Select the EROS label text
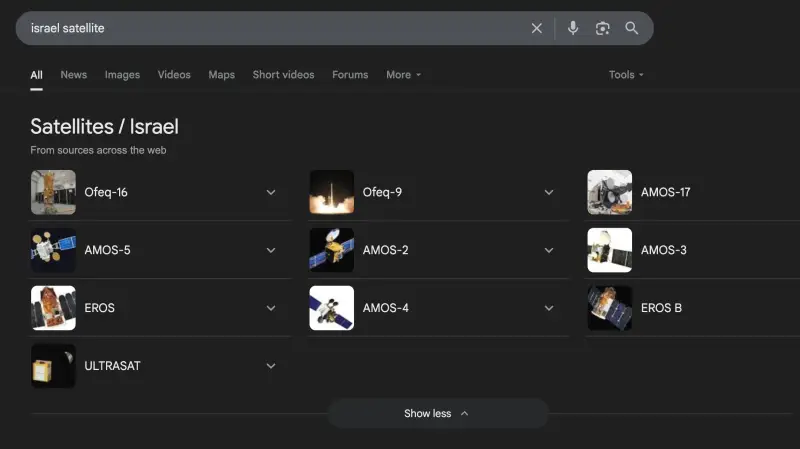The width and height of the screenshot is (800, 449). 99,308
